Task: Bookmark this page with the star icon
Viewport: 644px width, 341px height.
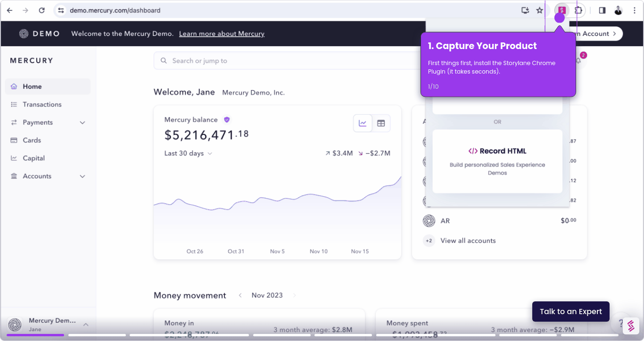Action: tap(540, 10)
